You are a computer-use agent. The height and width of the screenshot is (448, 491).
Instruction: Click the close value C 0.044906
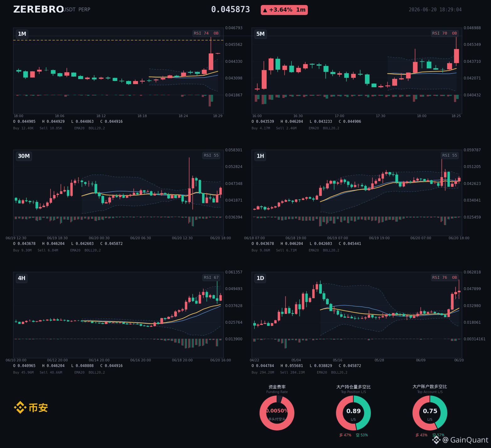350,121
